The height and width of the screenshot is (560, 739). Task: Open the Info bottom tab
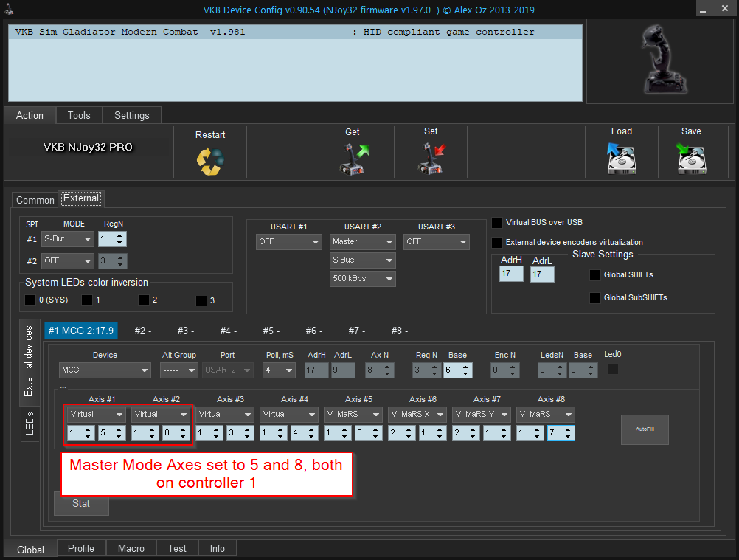pos(218,549)
